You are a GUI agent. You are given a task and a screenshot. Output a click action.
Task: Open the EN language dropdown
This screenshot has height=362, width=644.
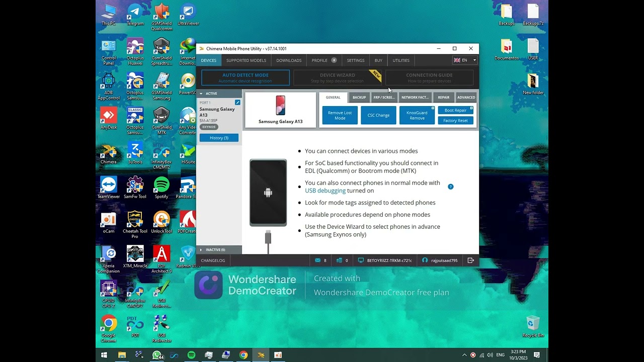[x=463, y=60]
